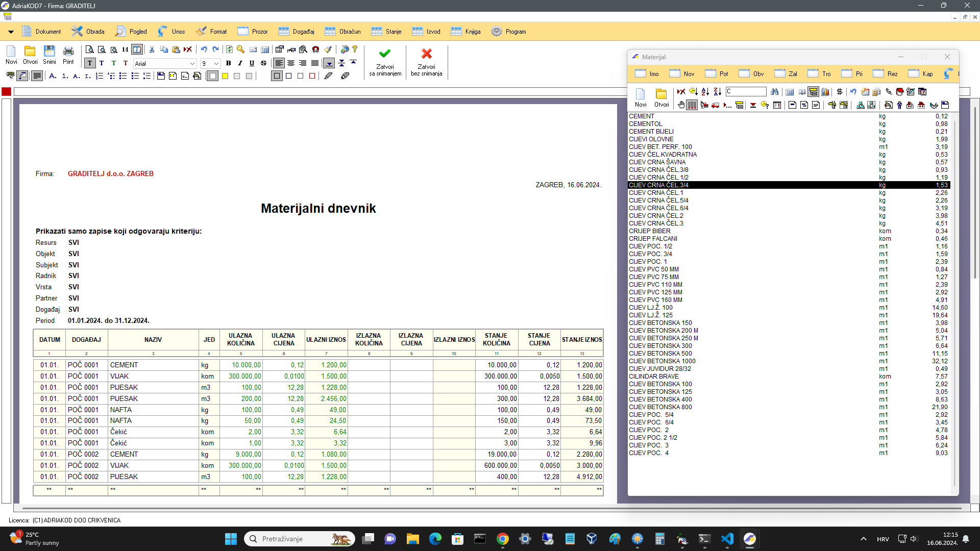
Task: Select justify alignment
Action: [315, 63]
